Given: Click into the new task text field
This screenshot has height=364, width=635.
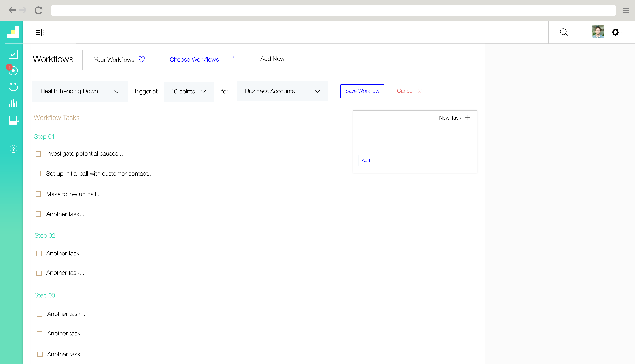Looking at the screenshot, I should (x=414, y=138).
